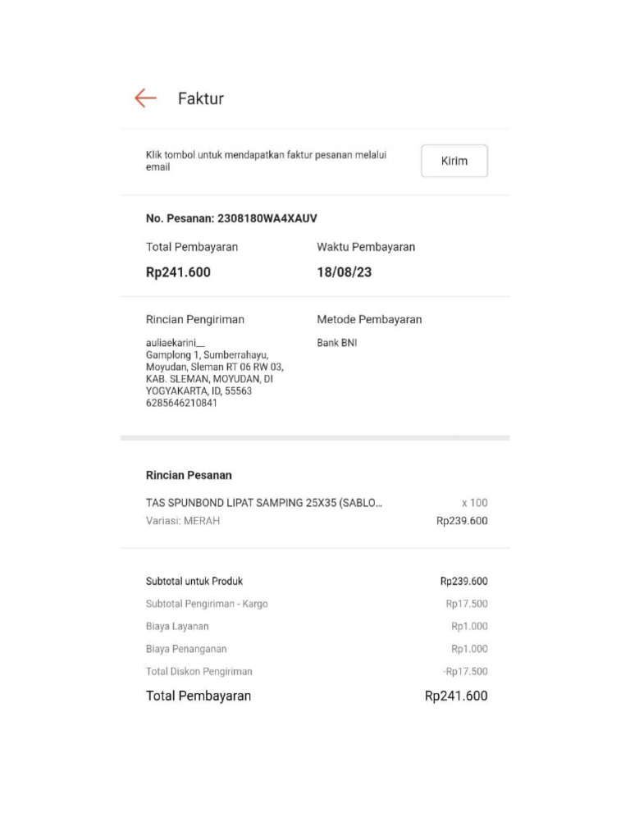Click the email invoice instruction text
This screenshot has width=630, height=840.
(266, 161)
